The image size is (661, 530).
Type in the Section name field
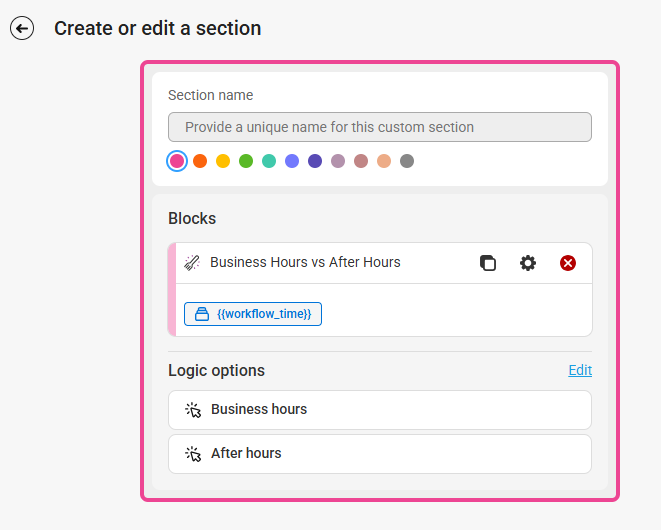[x=380, y=127]
